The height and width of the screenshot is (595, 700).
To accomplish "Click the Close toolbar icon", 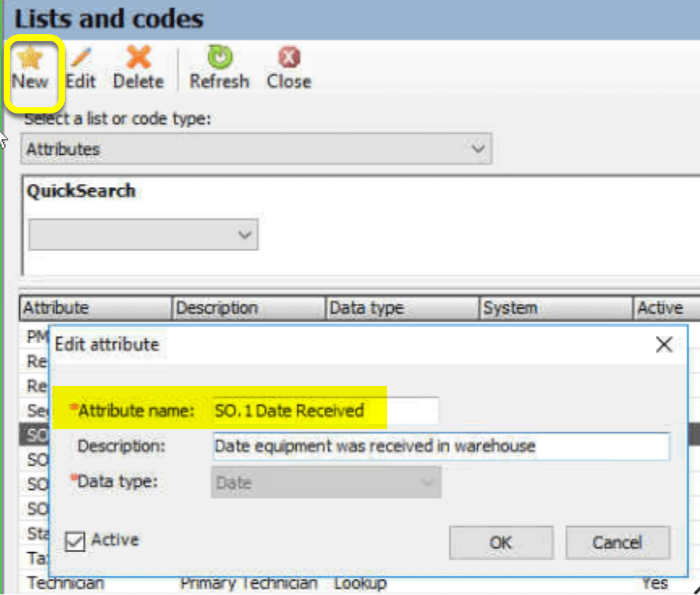I will click(x=287, y=58).
